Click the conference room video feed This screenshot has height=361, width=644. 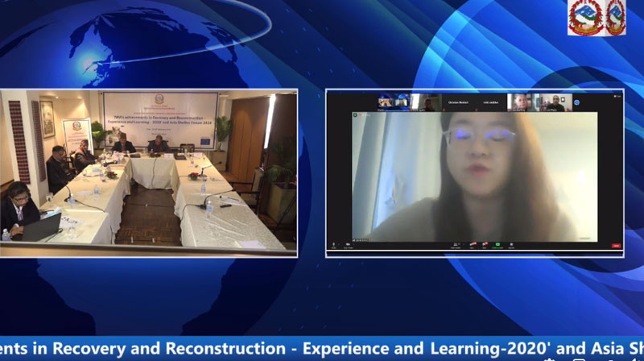tap(149, 173)
